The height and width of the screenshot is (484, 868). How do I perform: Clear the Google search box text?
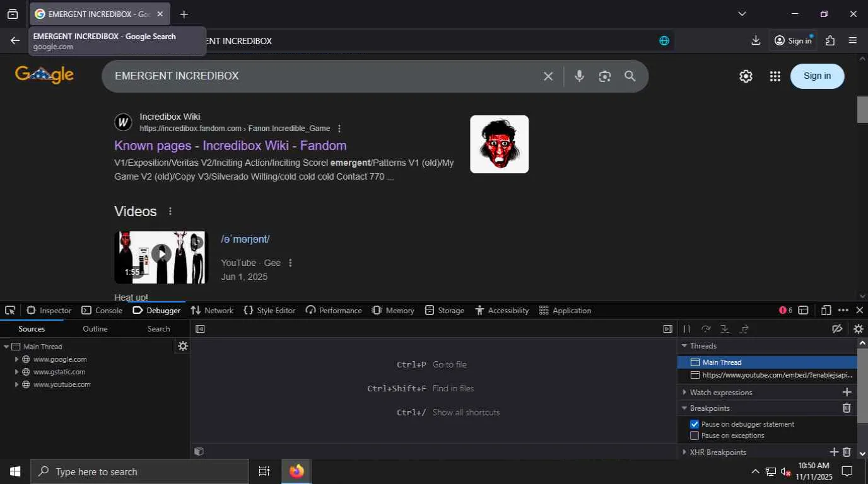tap(548, 76)
